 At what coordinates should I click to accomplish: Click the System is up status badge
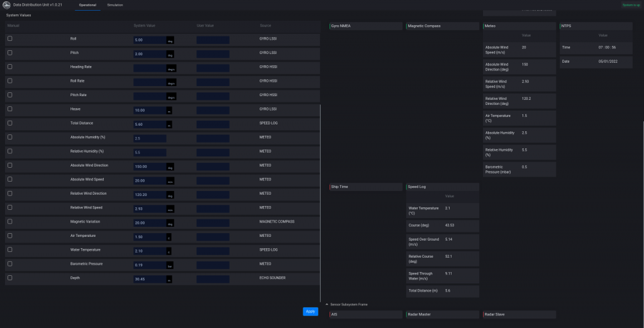tap(631, 5)
